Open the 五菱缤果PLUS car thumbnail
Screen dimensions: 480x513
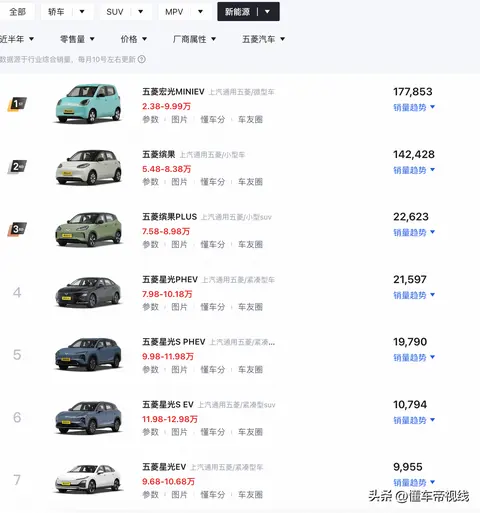88,229
